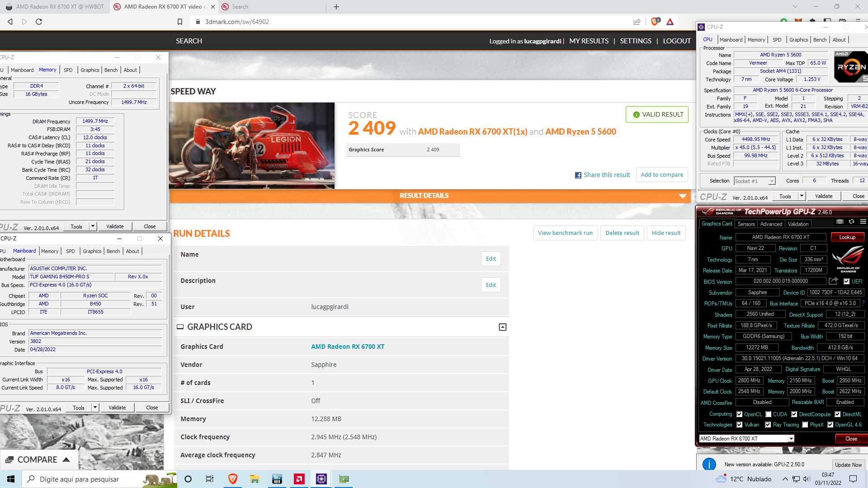Click GPU-Z screenshot camera icon
Image resolution: width=868 pixels, height=488 pixels.
click(x=840, y=222)
